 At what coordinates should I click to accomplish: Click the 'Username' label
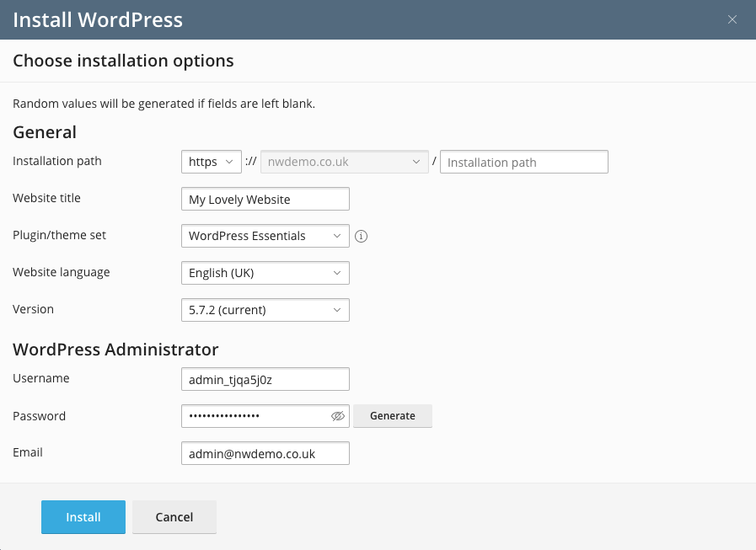(x=41, y=378)
